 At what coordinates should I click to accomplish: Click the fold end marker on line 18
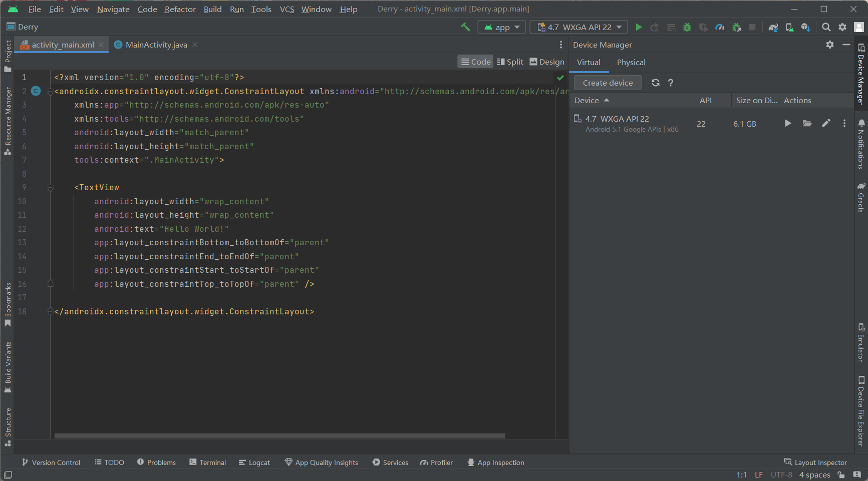(x=50, y=311)
